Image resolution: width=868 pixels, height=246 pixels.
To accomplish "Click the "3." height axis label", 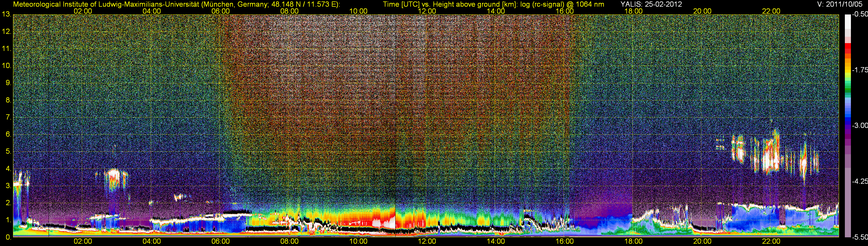I will [8, 186].
